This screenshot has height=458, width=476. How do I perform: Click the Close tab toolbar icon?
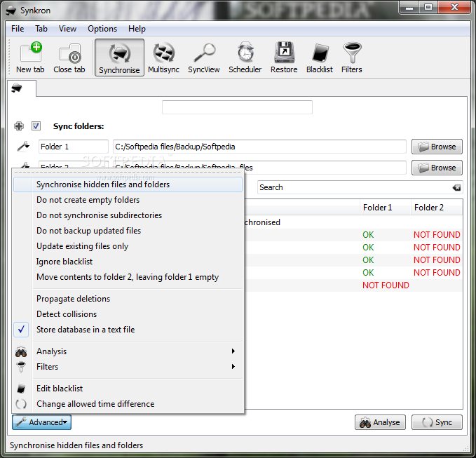69,58
